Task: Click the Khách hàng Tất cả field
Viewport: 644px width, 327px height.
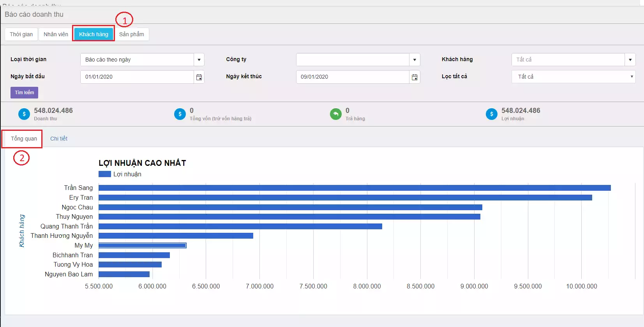Action: coord(568,60)
